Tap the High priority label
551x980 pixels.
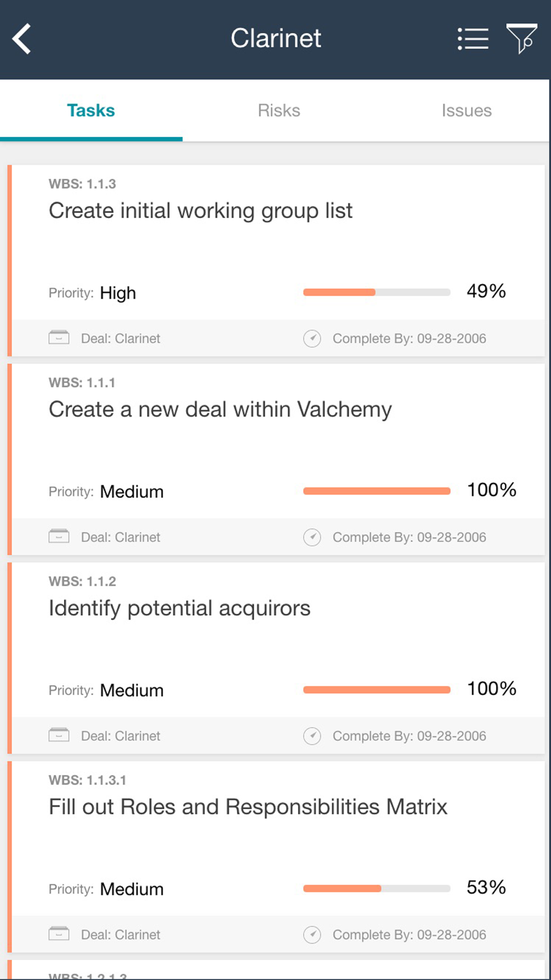tap(118, 293)
